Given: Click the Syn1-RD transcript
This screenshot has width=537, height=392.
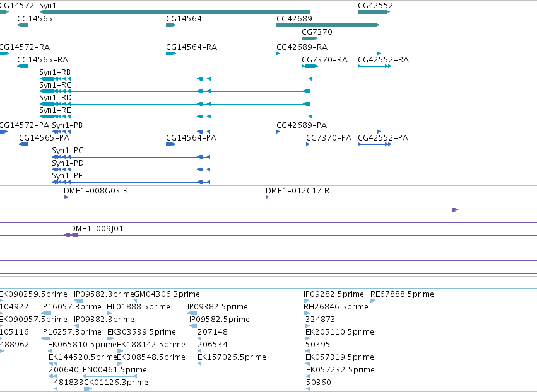Looking at the screenshot, I should click(175, 104).
